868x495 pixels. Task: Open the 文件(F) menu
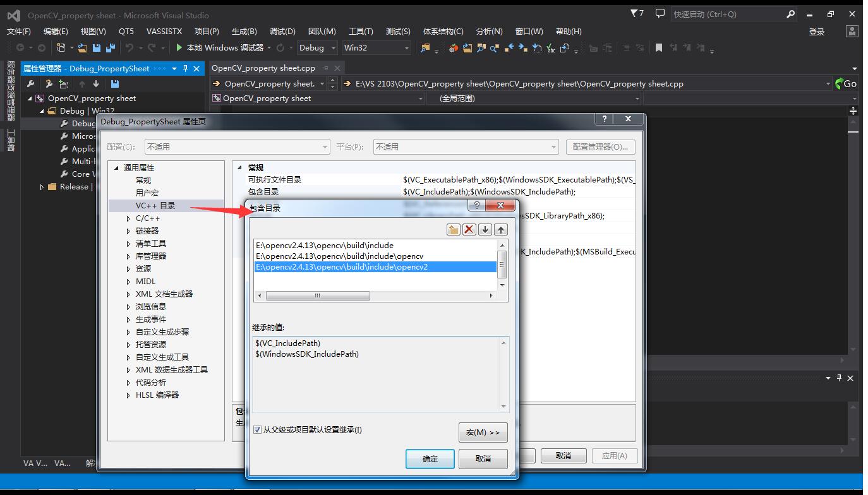[18, 31]
